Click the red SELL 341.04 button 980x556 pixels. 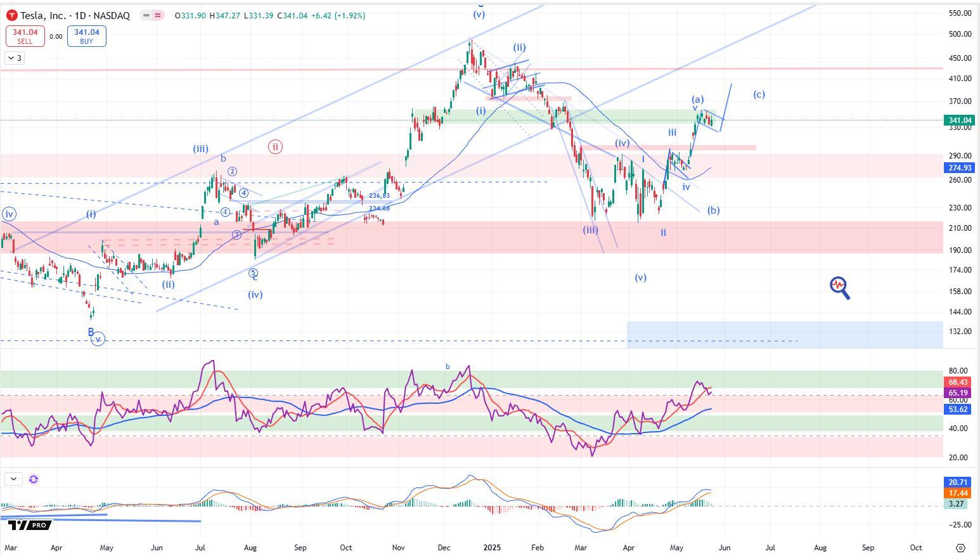point(25,36)
